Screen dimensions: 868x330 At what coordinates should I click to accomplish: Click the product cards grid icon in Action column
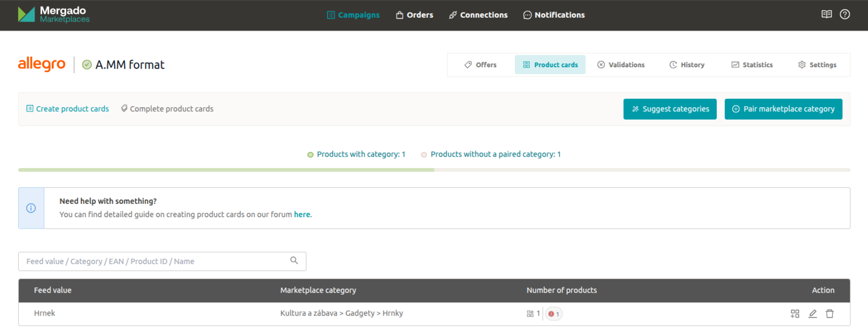tap(795, 314)
